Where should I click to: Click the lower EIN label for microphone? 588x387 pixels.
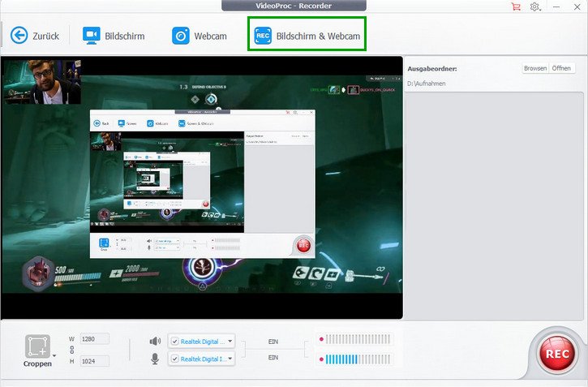pyautogui.click(x=273, y=358)
